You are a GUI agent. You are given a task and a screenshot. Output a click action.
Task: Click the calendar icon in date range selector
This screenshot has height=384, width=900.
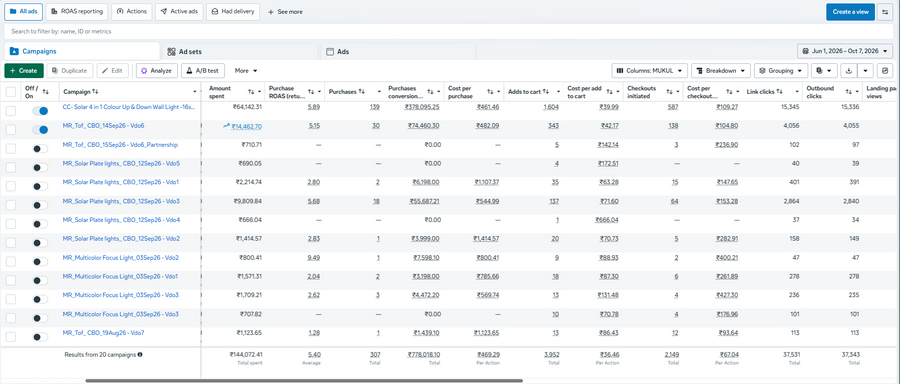[x=806, y=52]
